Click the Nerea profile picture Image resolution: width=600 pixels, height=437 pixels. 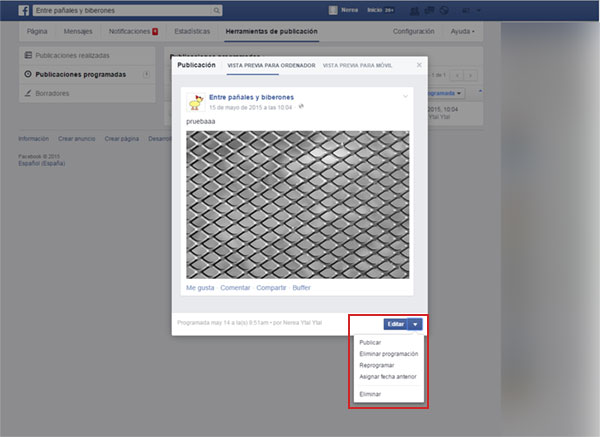[333, 10]
